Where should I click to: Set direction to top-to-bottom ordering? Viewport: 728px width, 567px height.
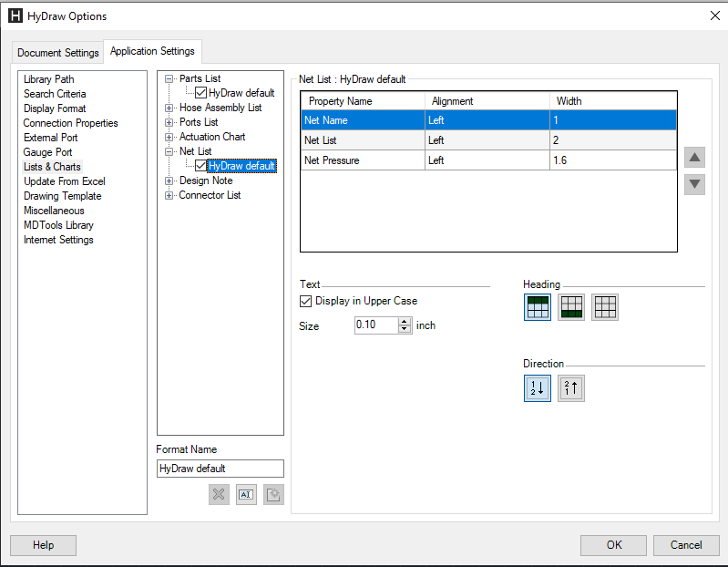click(x=538, y=388)
